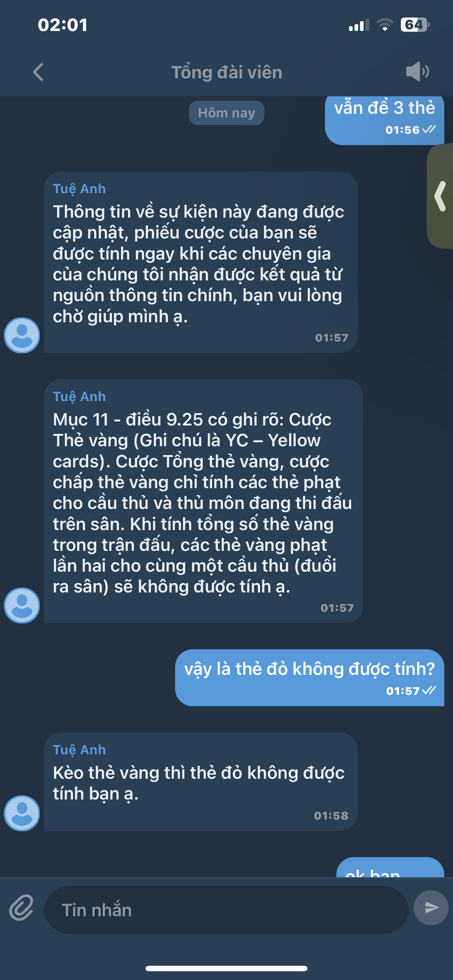Tap the Tổng đài viên chat title
Screen dimensions: 453x980
coord(226,72)
